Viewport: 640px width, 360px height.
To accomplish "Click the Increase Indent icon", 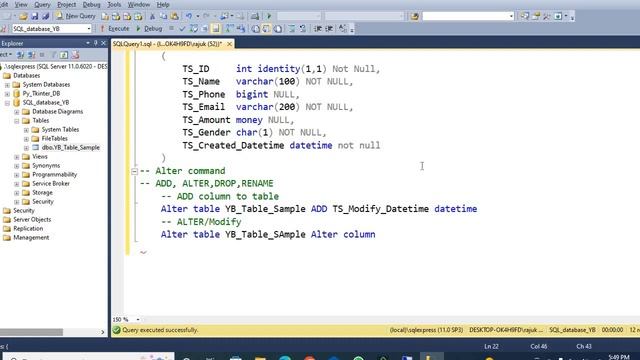I will coord(329,29).
